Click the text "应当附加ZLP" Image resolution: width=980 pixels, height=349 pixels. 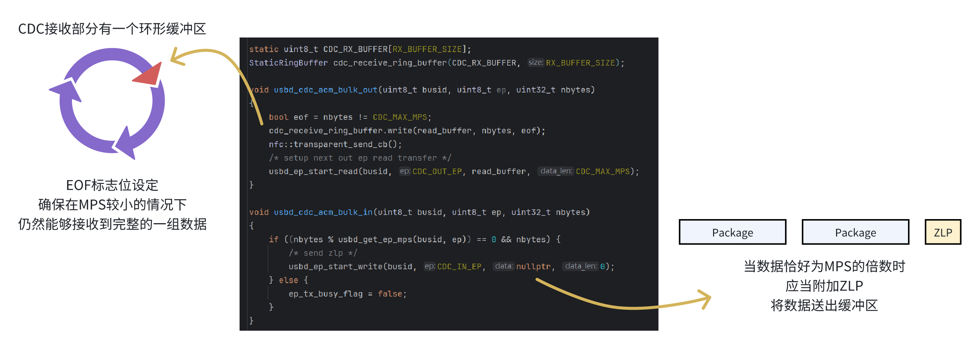point(824,286)
